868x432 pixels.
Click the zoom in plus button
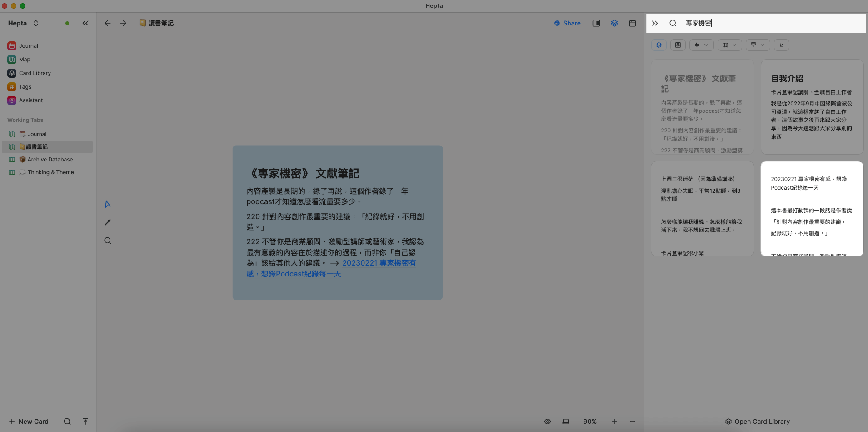[x=614, y=422]
